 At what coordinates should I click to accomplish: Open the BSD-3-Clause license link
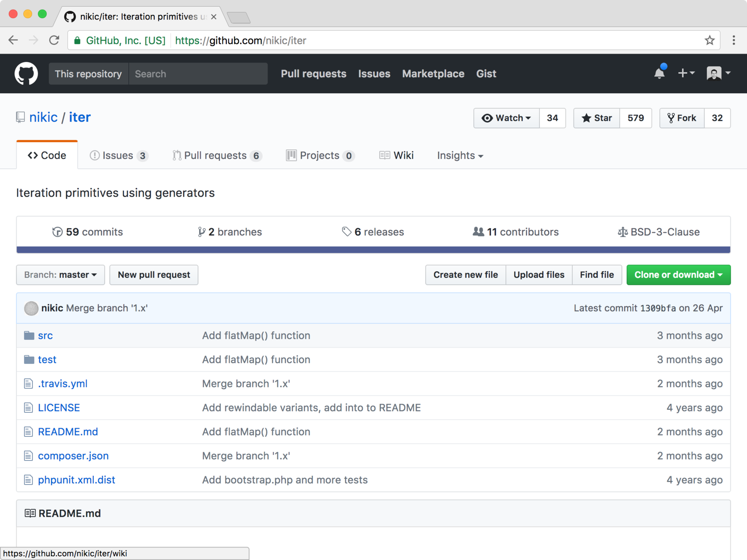[x=659, y=232]
